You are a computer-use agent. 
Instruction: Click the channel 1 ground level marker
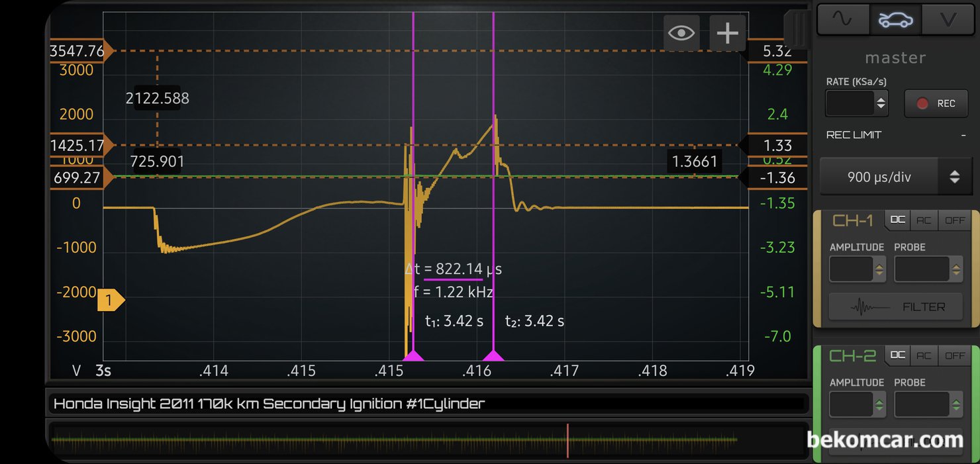coord(111,301)
